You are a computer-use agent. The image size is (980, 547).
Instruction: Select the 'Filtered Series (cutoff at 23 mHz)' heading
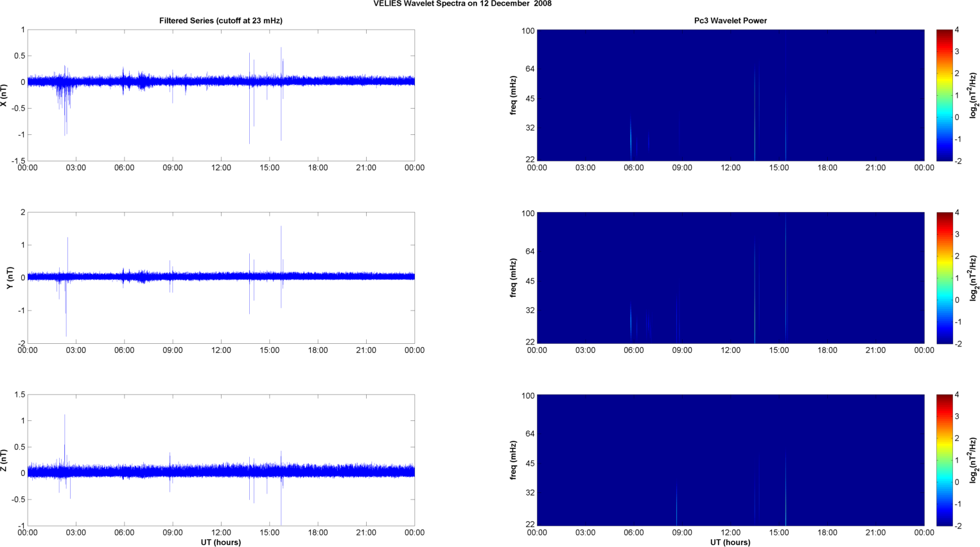221,21
